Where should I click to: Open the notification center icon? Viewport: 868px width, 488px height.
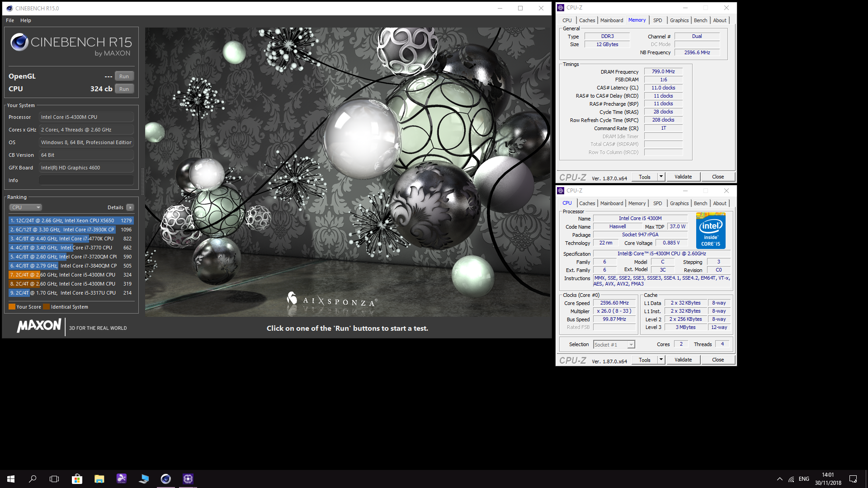pyautogui.click(x=853, y=479)
